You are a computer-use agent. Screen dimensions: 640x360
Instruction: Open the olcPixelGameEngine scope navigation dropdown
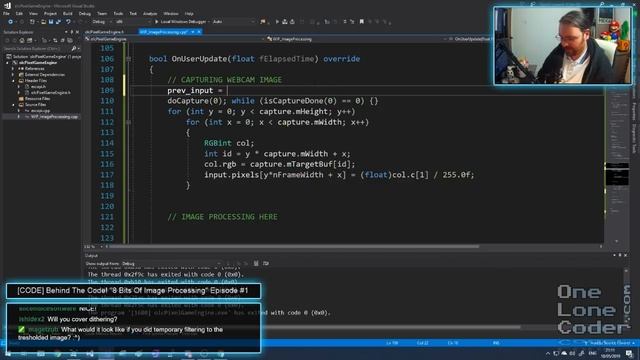coord(174,39)
